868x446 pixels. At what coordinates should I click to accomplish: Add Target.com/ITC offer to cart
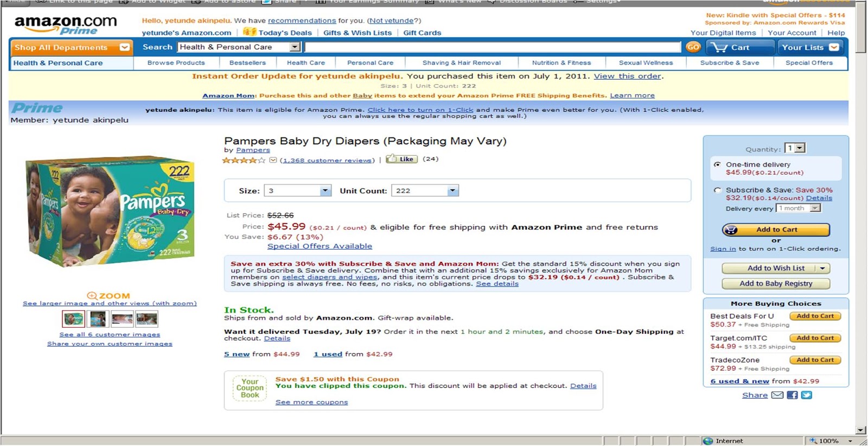click(x=815, y=338)
